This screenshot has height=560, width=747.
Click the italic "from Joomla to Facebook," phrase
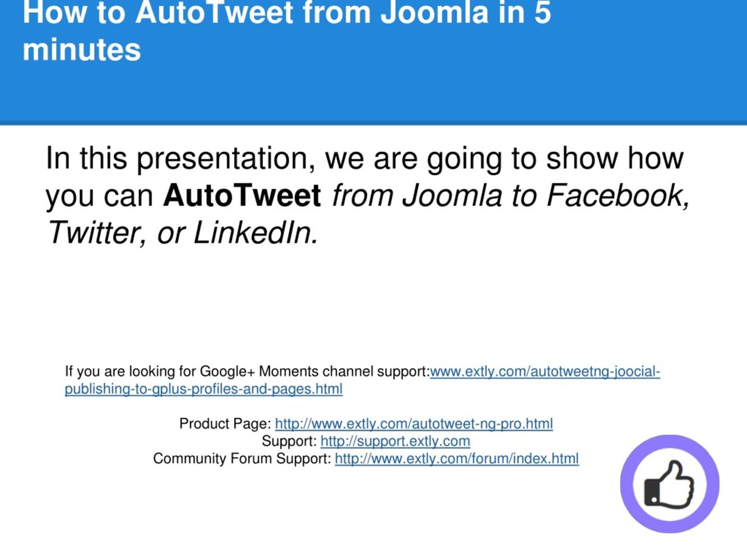[511, 195]
